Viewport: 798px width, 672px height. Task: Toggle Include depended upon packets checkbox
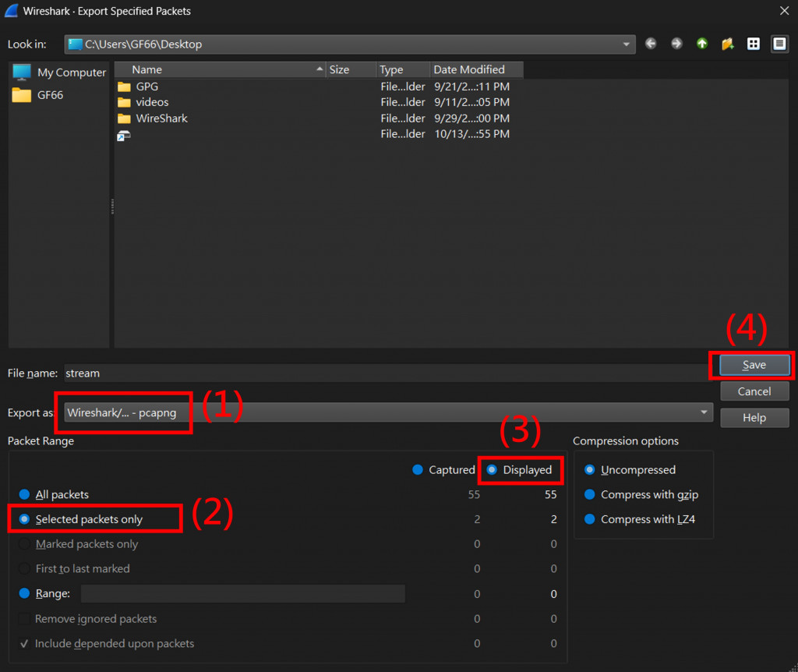24,643
